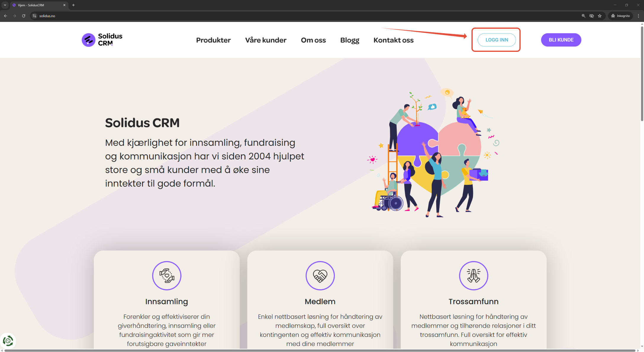Click the Trossamfunn praying hands icon
The height and width of the screenshot is (352, 644).
(473, 276)
